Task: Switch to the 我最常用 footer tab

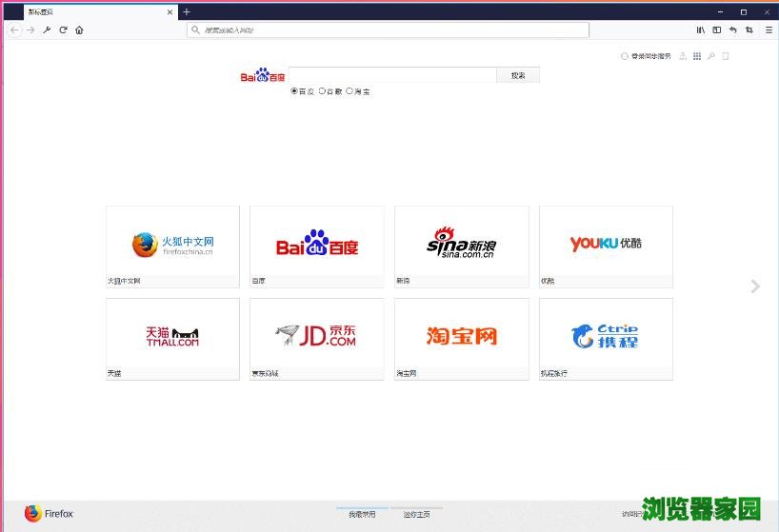Action: click(362, 514)
